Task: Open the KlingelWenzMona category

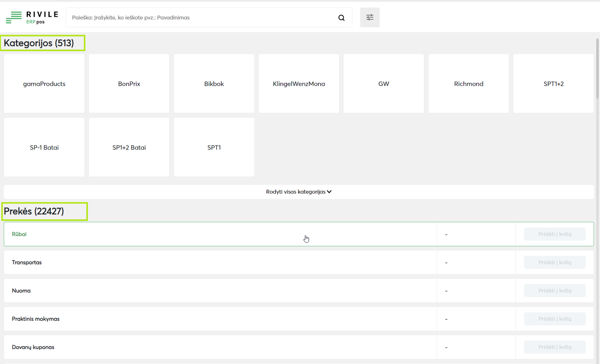Action: 299,84
